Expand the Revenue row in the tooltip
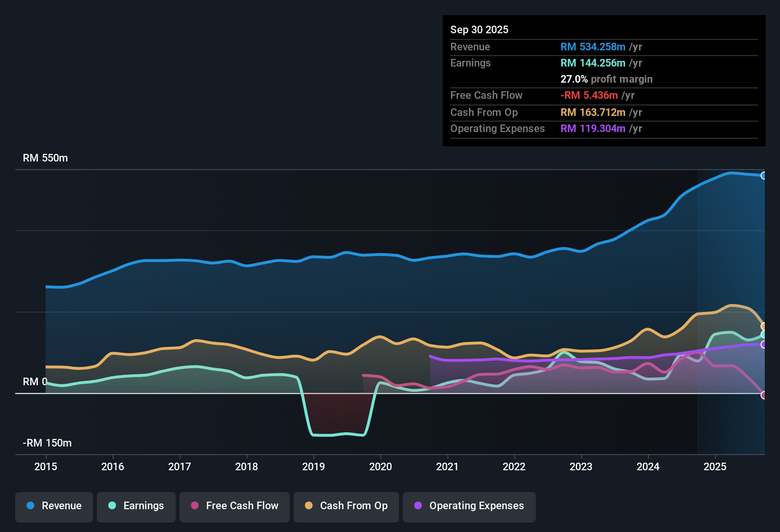This screenshot has width=780, height=532. pyautogui.click(x=546, y=47)
